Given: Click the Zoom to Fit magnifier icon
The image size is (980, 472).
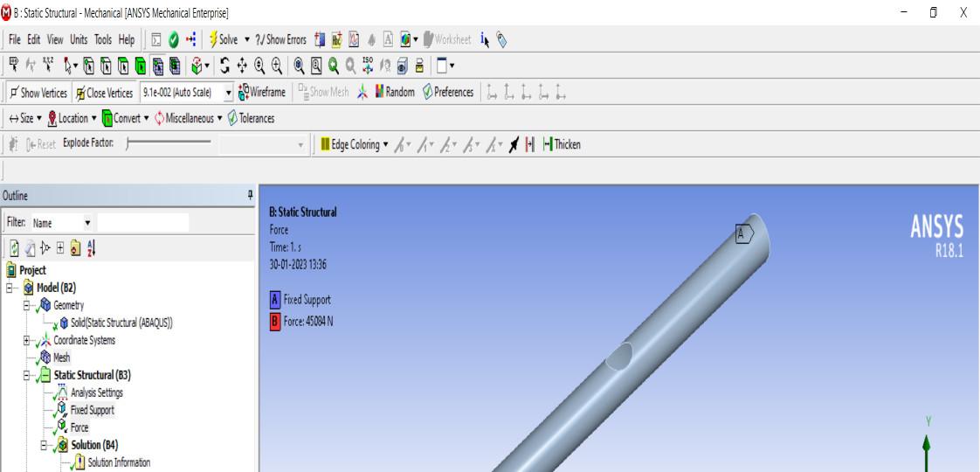Looking at the screenshot, I should click(299, 66).
